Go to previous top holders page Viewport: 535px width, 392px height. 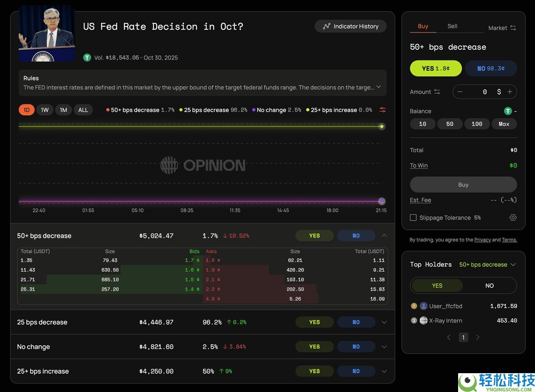449,337
